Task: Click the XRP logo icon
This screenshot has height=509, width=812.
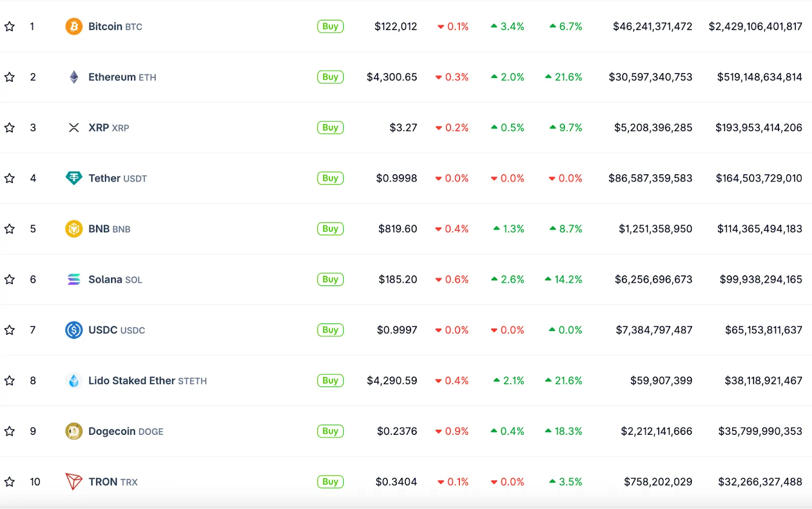Action: (74, 128)
